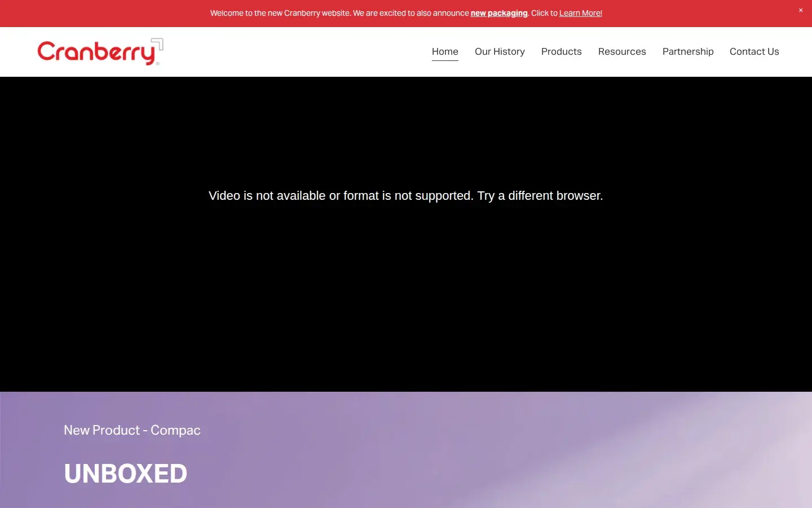
Task: Close the red announcement banner
Action: (x=801, y=10)
